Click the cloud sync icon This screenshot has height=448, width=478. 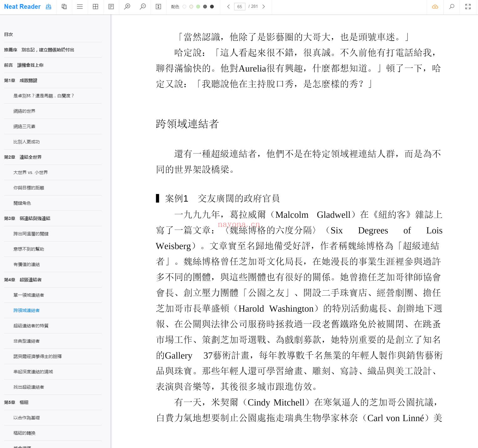pos(435,7)
